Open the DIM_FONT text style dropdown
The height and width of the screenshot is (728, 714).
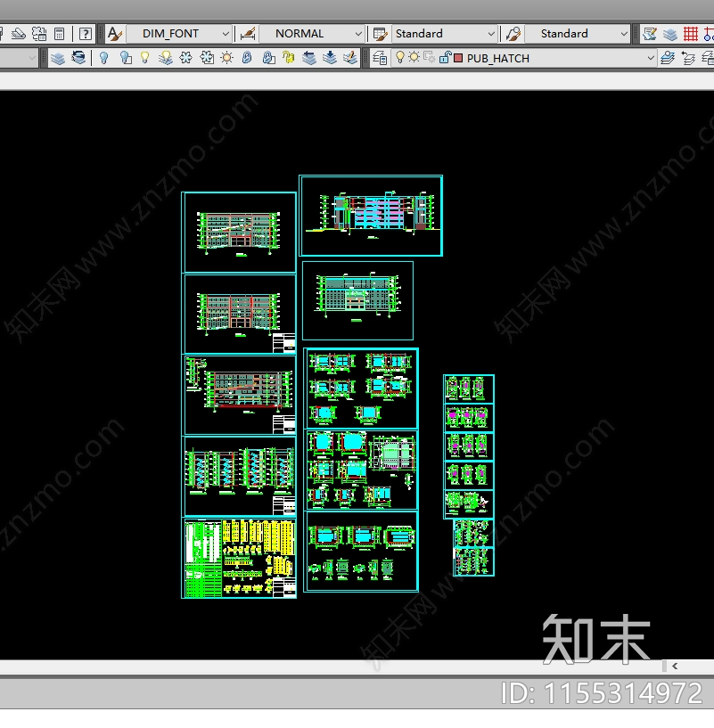coord(179,34)
